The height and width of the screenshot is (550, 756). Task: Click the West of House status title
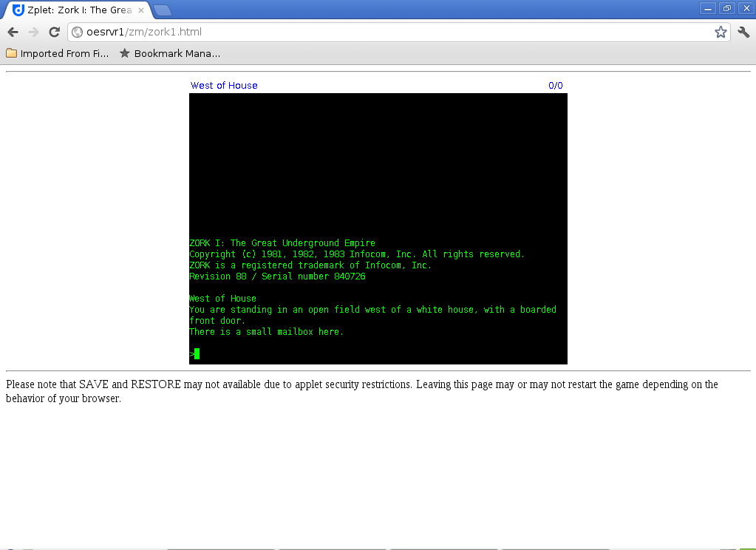pos(224,86)
